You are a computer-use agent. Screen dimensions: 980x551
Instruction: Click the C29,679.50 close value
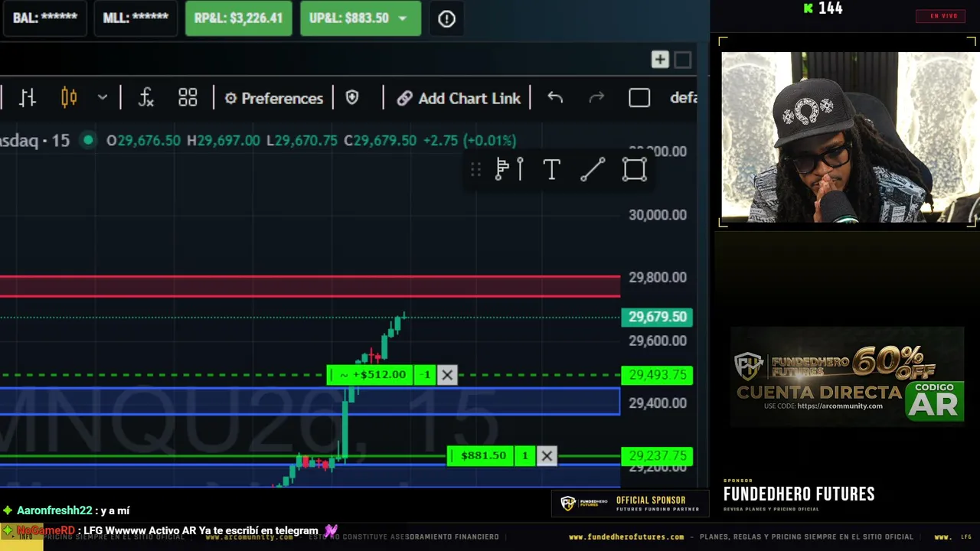pyautogui.click(x=380, y=141)
